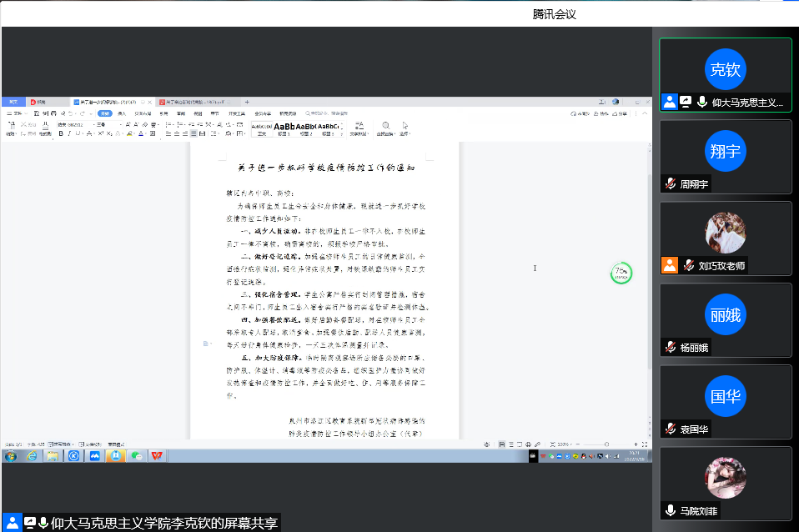
Task: Click the Find and Replace magnifier icon
Action: 386,126
